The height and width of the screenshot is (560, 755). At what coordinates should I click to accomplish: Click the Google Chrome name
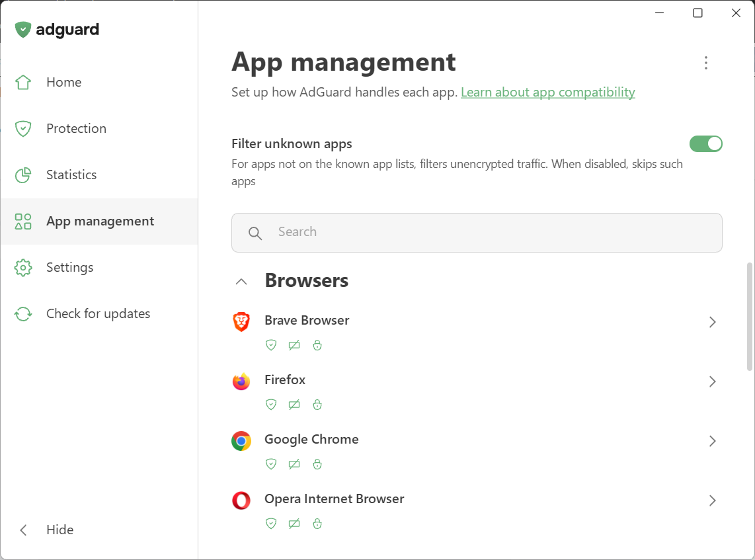tap(311, 440)
